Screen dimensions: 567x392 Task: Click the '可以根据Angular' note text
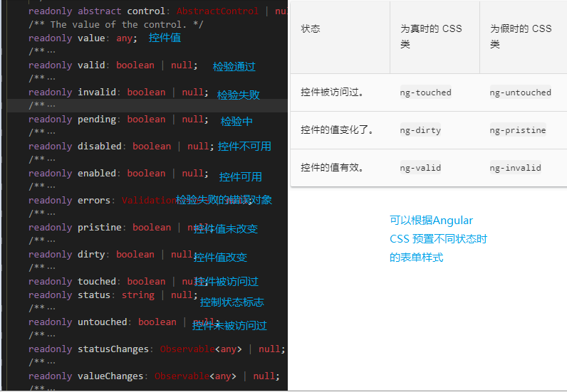432,221
